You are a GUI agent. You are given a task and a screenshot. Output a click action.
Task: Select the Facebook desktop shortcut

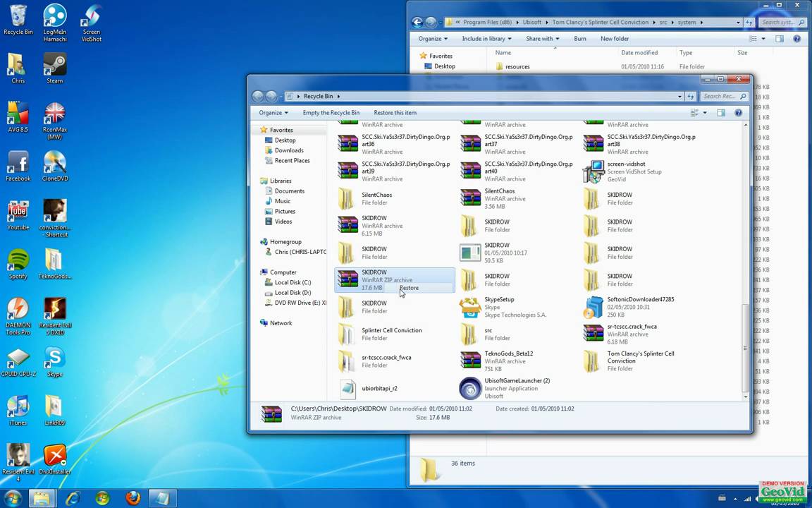pyautogui.click(x=18, y=166)
